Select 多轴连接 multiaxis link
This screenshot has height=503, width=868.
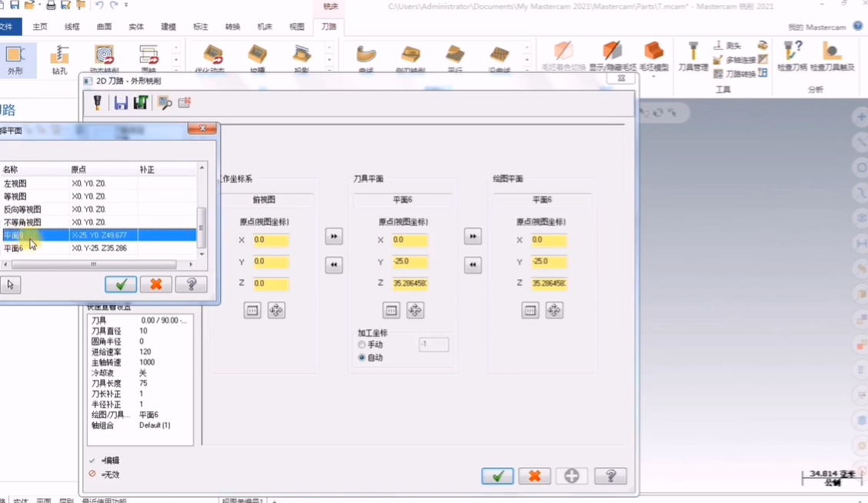click(735, 60)
